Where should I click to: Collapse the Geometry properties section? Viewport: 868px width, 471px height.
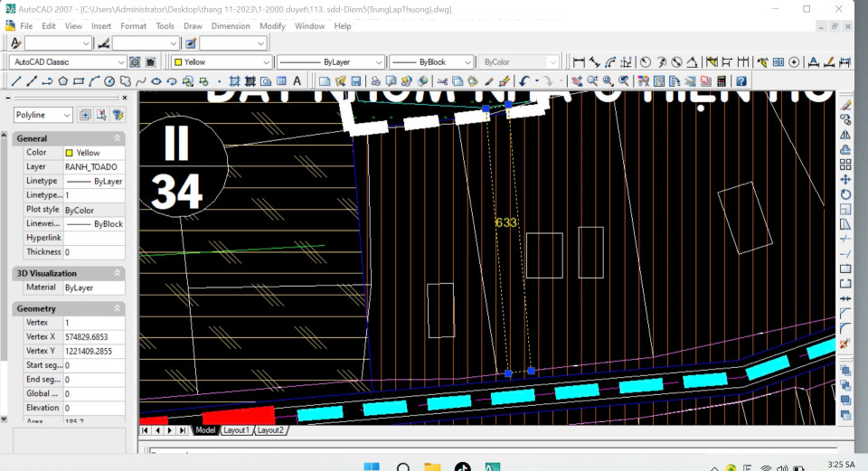pos(118,309)
